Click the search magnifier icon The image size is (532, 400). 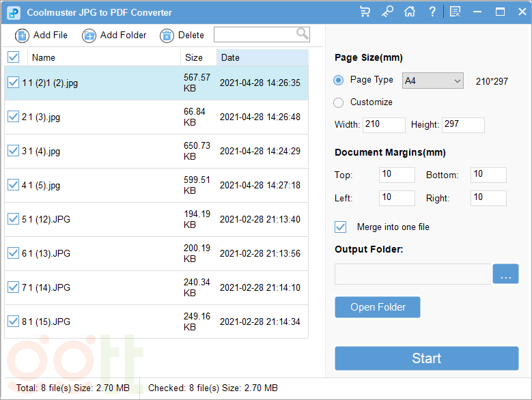(x=302, y=34)
